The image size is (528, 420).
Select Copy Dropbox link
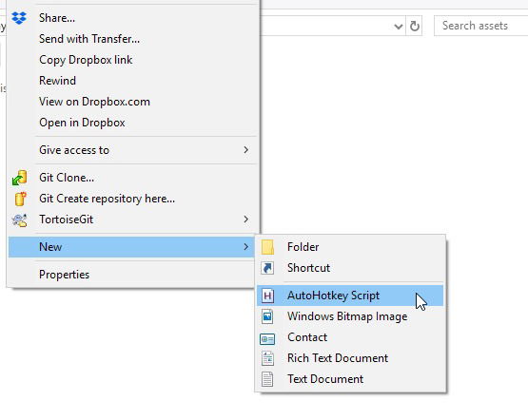[86, 60]
